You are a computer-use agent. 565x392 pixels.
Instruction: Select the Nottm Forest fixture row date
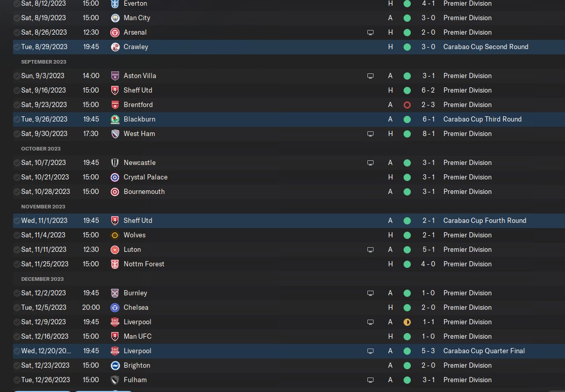tap(44, 264)
